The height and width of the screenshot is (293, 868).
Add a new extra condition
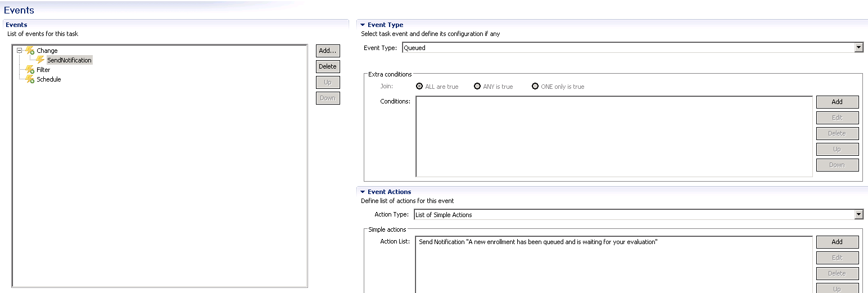coord(837,102)
